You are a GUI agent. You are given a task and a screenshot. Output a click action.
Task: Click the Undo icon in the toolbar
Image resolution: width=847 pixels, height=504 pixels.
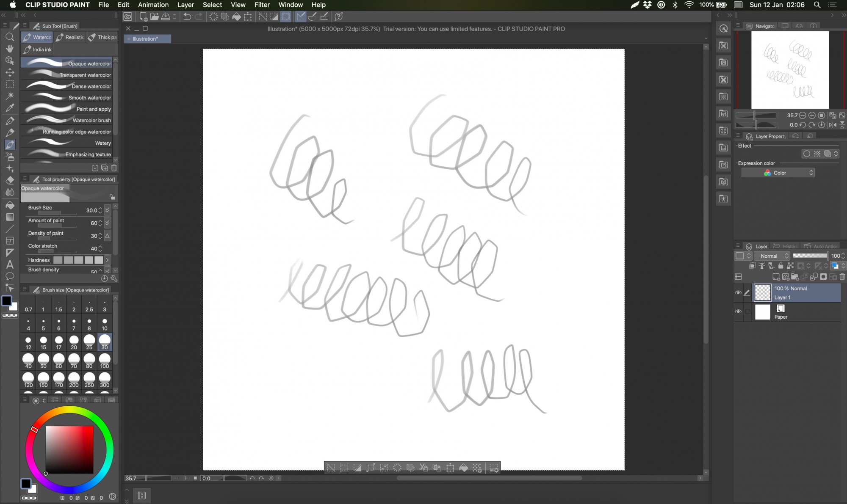[x=187, y=17]
